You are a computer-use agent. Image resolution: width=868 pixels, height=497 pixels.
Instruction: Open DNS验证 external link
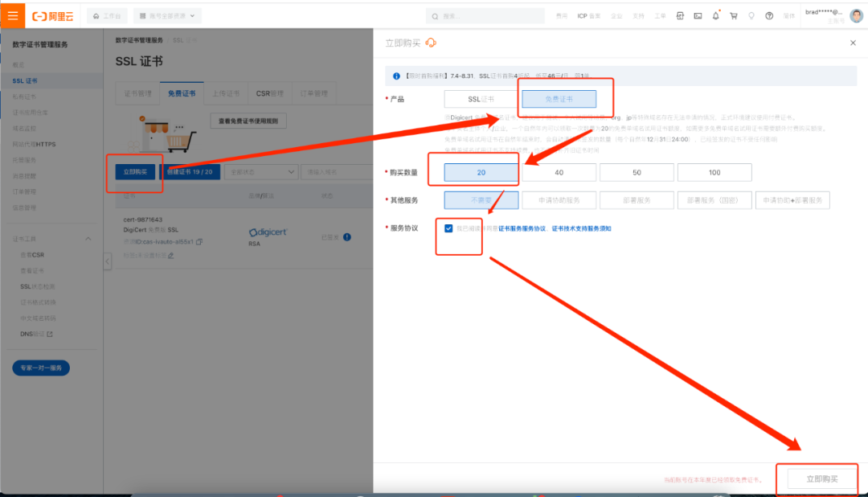tap(36, 334)
